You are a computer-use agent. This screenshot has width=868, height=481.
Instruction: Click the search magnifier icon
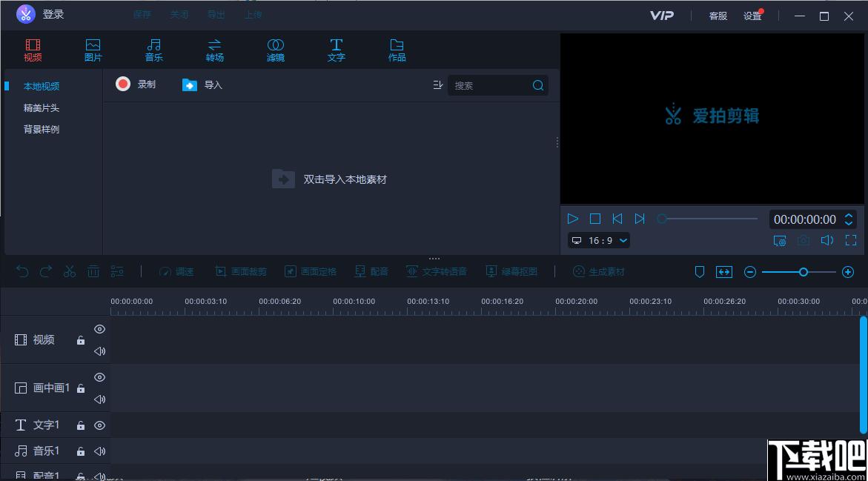point(538,85)
